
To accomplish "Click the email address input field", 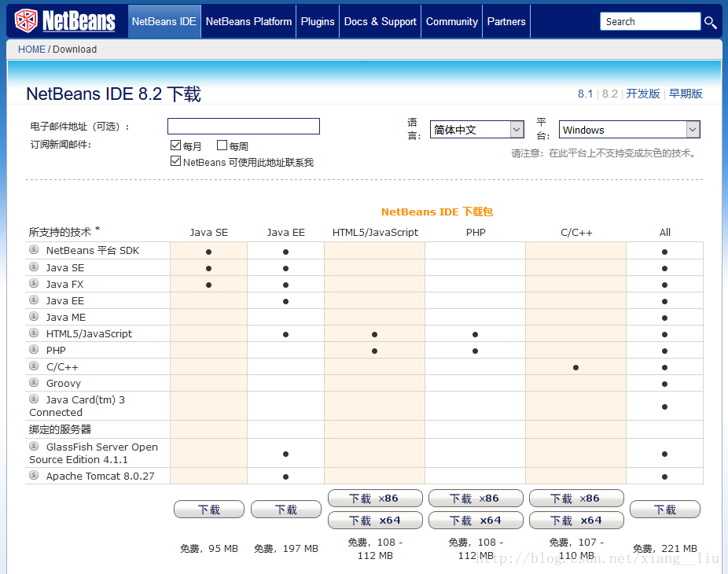I will pyautogui.click(x=243, y=127).
